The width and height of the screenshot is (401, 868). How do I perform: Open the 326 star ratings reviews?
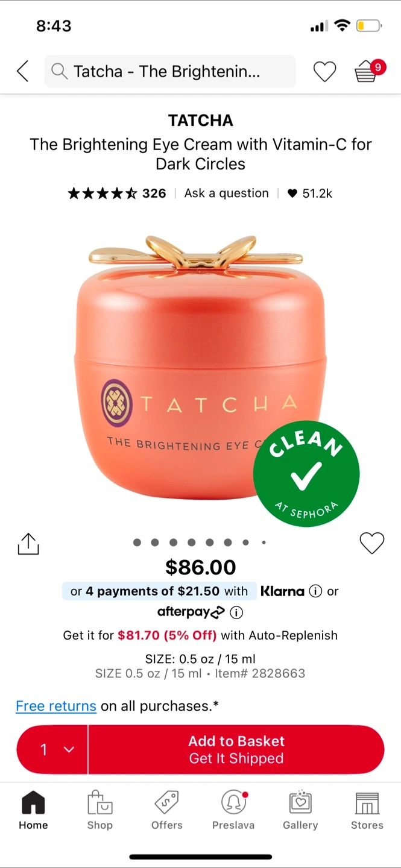[x=117, y=193]
